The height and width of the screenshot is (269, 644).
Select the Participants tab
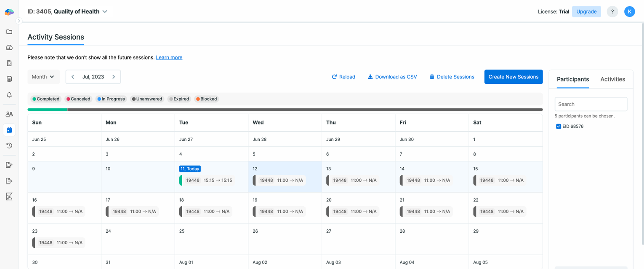coord(572,79)
